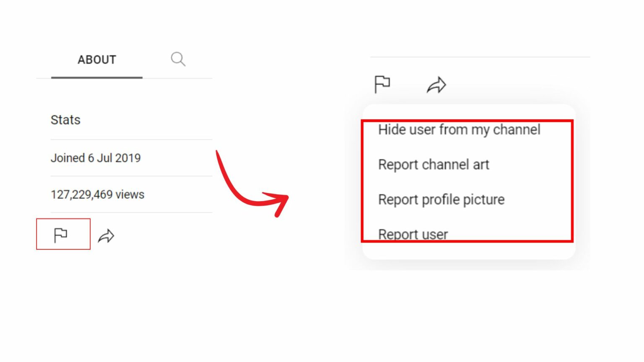This screenshot has width=644, height=362.
Task: Click inside the red-outlined menu box
Action: pyautogui.click(x=467, y=180)
